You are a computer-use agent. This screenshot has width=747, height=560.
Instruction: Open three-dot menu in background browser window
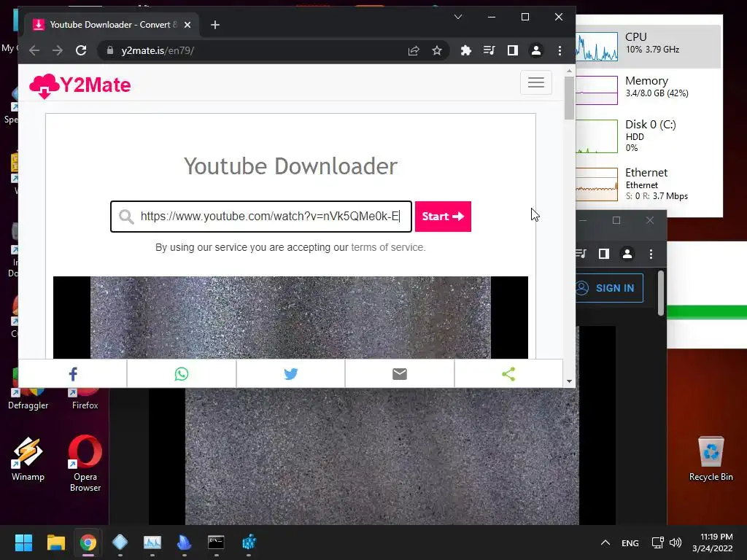pos(651,254)
